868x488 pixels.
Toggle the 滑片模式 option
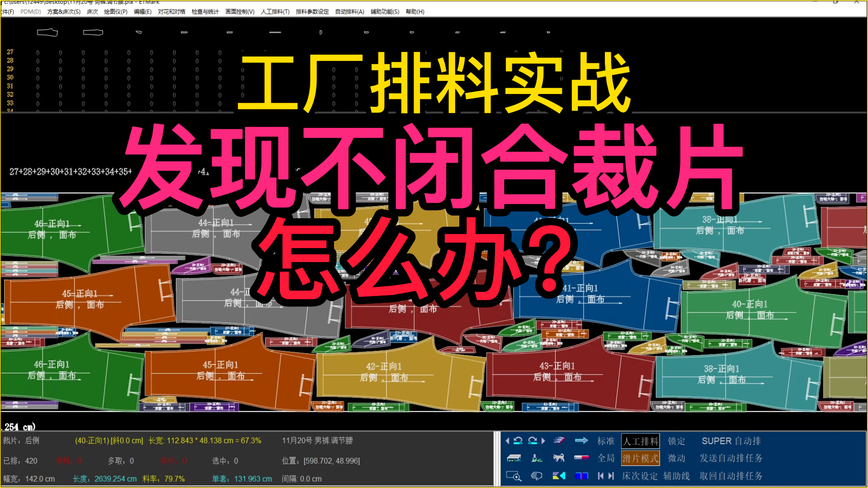pos(641,459)
